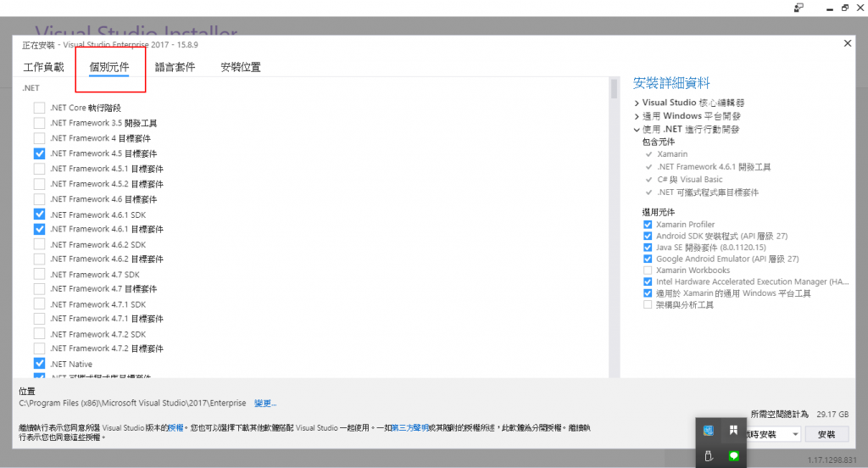Click the .NET category heading
Screen dimensions: 868x468
point(31,88)
